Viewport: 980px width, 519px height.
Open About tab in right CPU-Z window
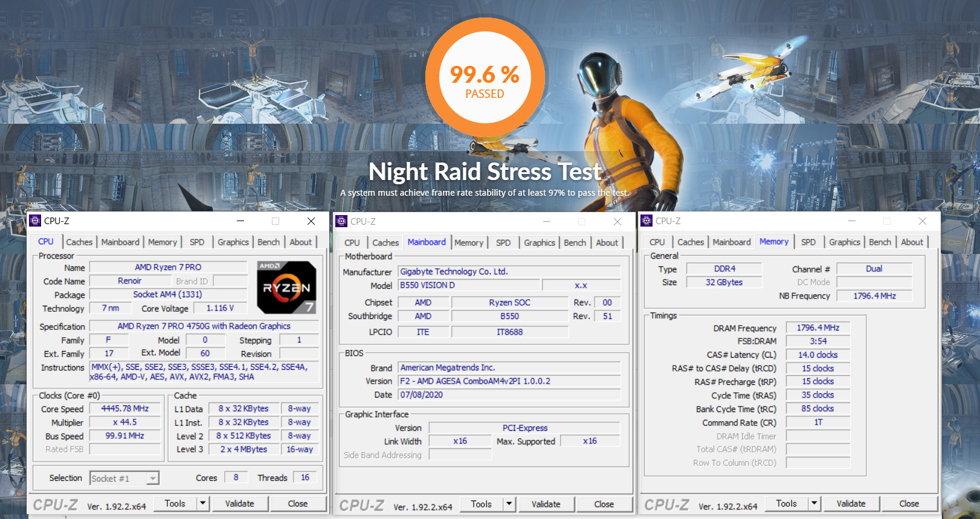[x=912, y=242]
